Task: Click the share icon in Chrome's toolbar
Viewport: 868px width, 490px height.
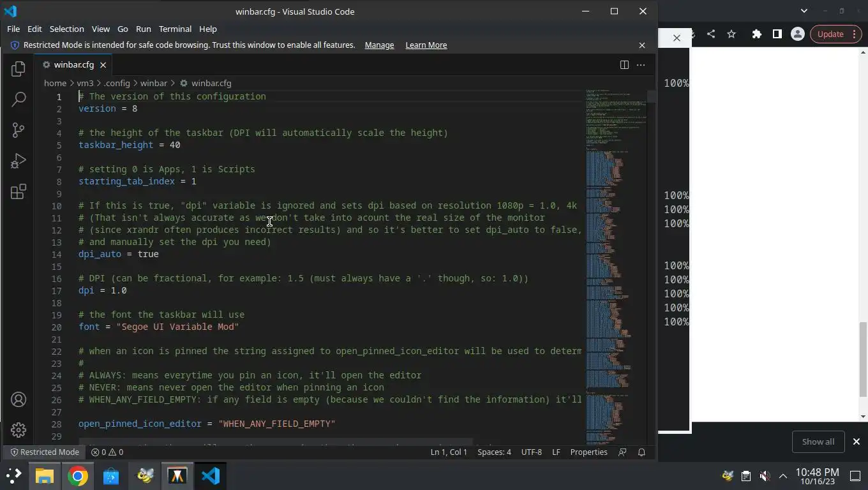Action: (x=711, y=34)
